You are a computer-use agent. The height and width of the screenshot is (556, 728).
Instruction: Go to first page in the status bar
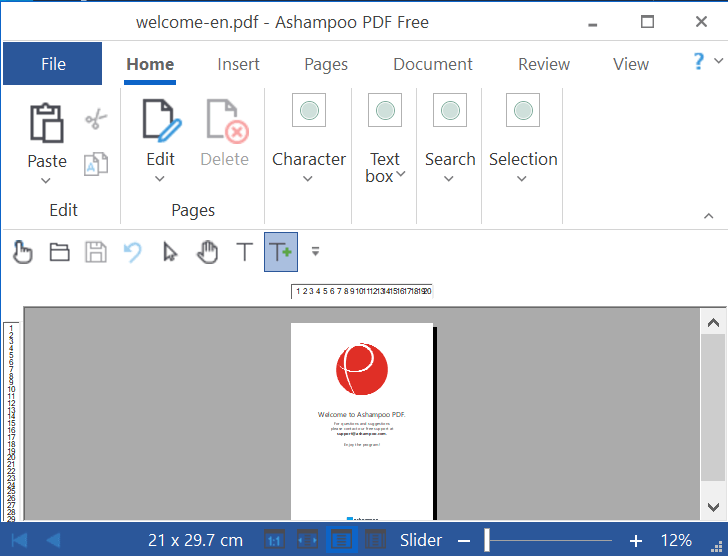(19, 540)
